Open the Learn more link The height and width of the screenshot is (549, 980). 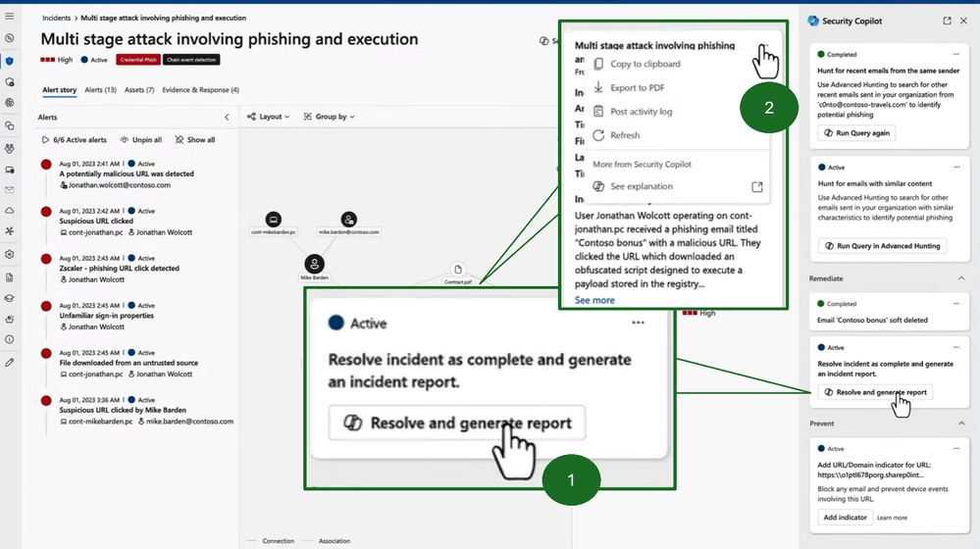coord(892,518)
